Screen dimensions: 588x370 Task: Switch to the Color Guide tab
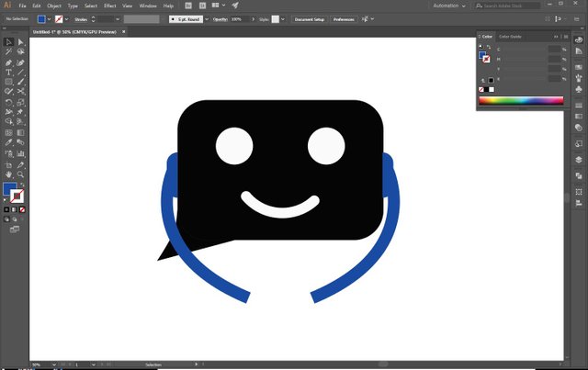point(510,37)
